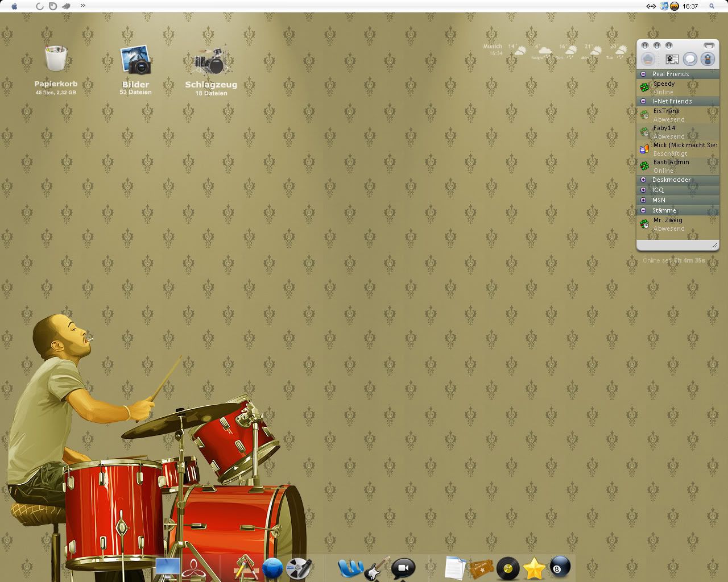Expand the double-chevron overflow in top bar
Image resolution: width=728 pixels, height=582 pixels.
click(83, 6)
